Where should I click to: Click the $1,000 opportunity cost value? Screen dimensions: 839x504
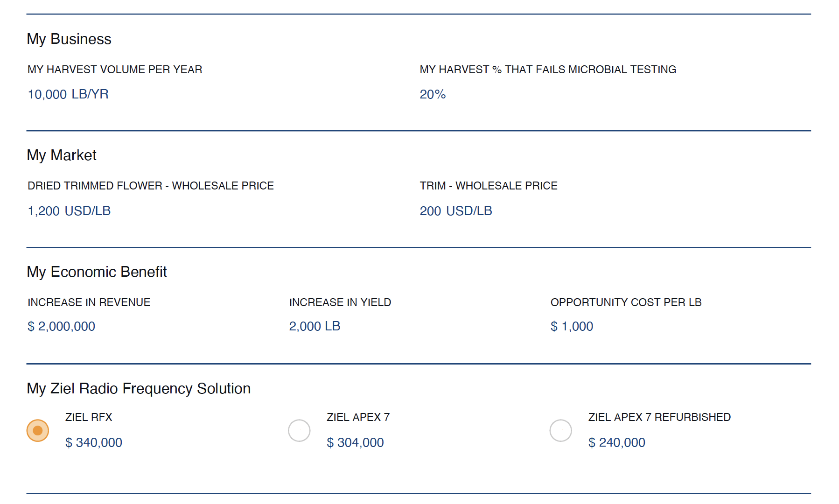(572, 326)
